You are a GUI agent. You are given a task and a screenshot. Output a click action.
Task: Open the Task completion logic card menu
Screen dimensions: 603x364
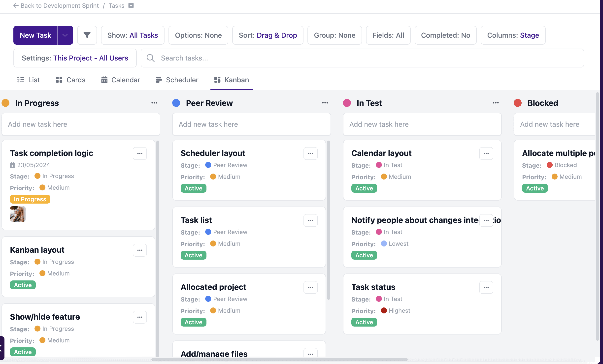click(x=140, y=153)
